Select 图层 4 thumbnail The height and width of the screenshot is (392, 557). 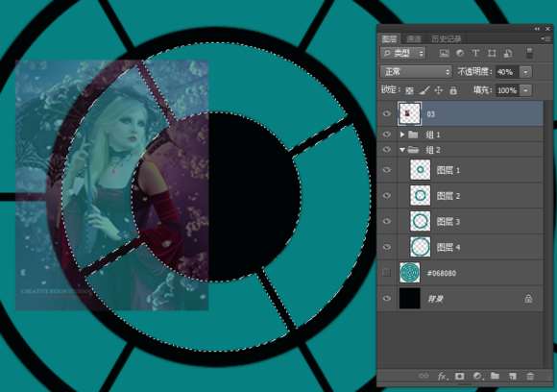[x=421, y=247]
